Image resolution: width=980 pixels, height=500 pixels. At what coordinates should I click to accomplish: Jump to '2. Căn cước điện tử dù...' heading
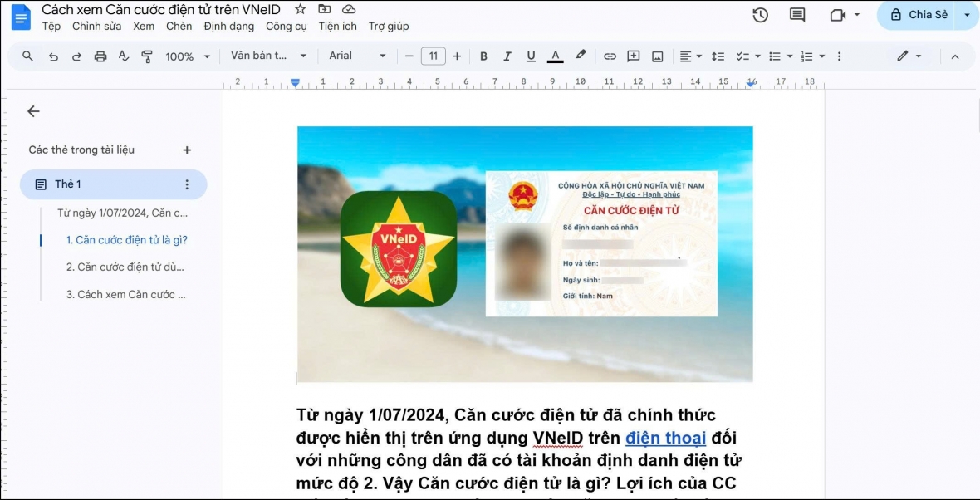(125, 267)
